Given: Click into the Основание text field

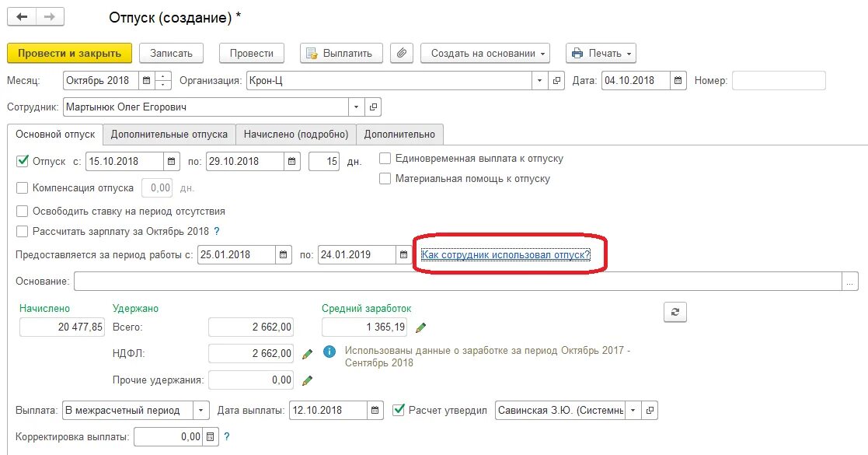Looking at the screenshot, I should pos(458,281).
